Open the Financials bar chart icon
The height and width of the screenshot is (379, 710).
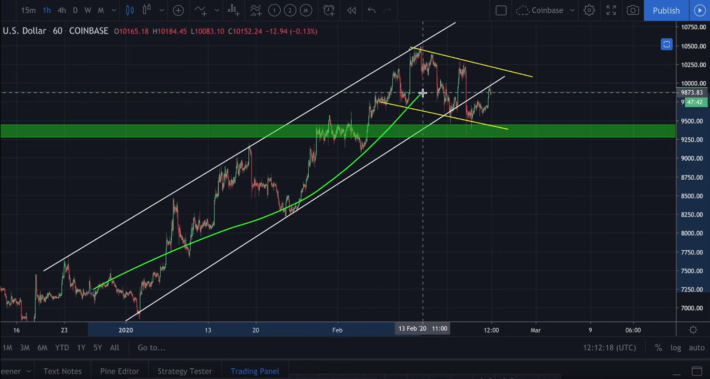coord(234,10)
